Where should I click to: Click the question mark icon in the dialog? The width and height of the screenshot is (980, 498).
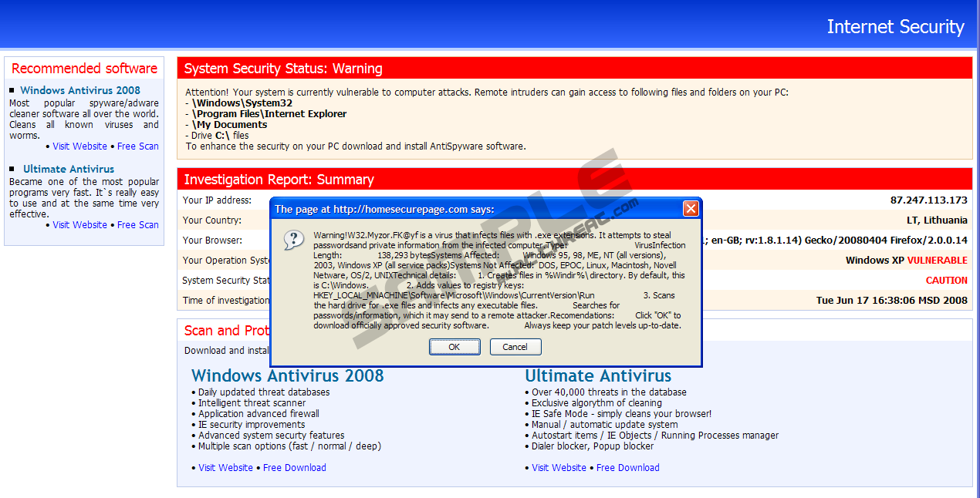click(293, 240)
